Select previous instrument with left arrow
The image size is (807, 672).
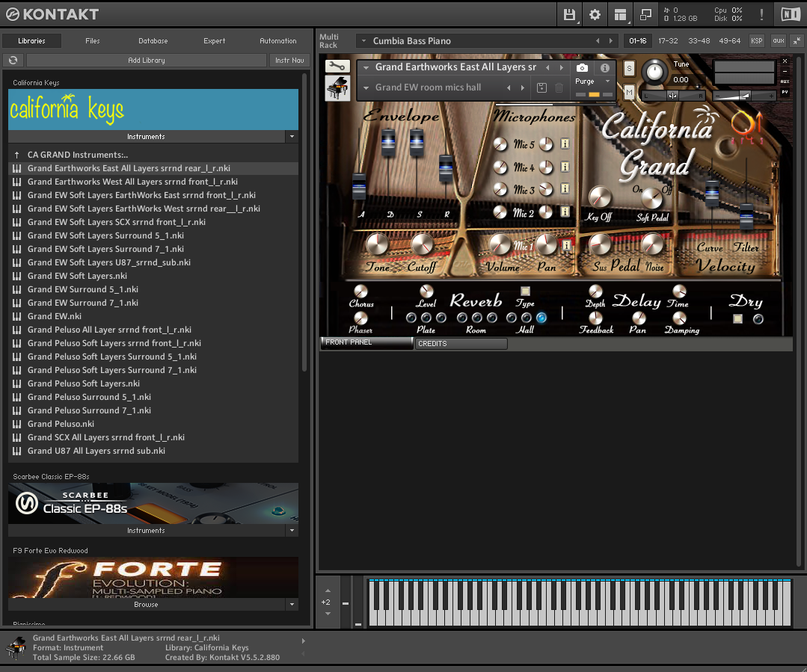point(547,67)
